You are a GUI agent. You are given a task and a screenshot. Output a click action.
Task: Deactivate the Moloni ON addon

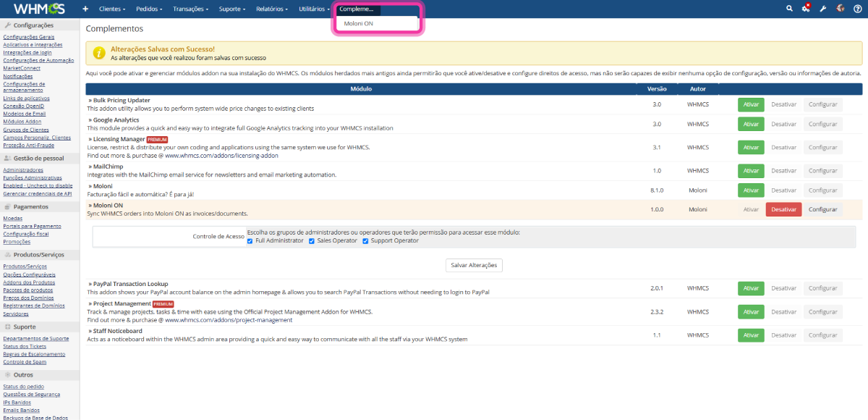pyautogui.click(x=783, y=209)
